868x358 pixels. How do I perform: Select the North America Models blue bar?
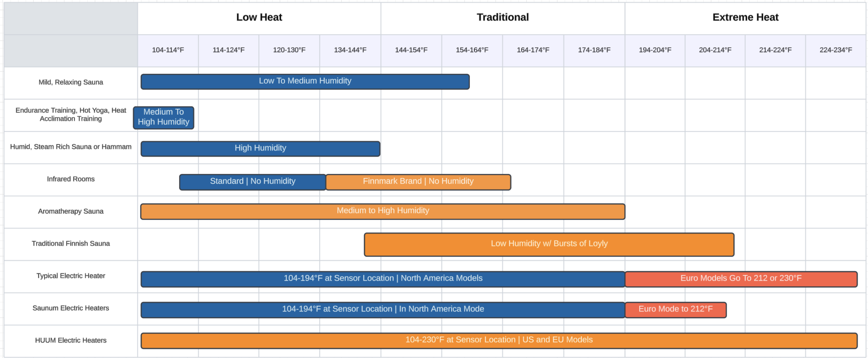(383, 279)
